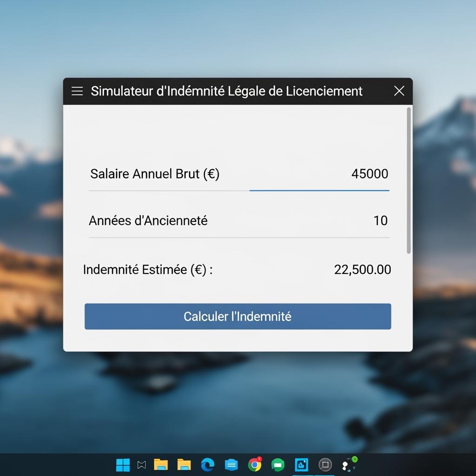Open the blue lined-note app on the taskbar
476x476 pixels.
tap(231, 465)
